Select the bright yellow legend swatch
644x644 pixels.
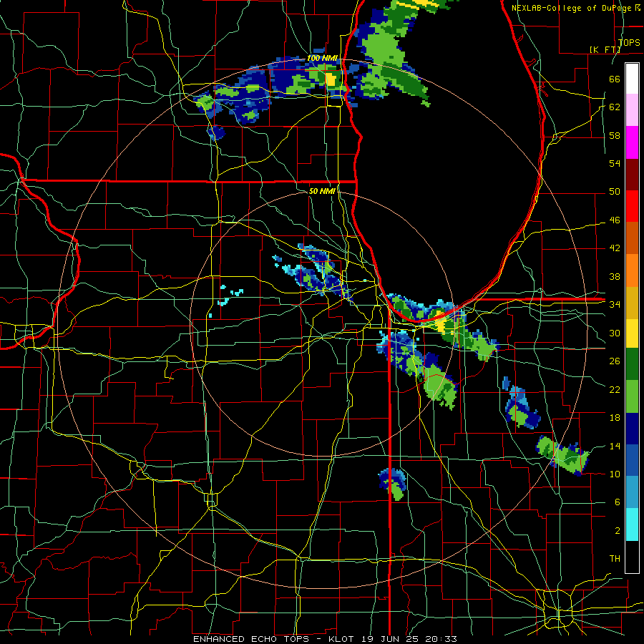click(x=632, y=333)
